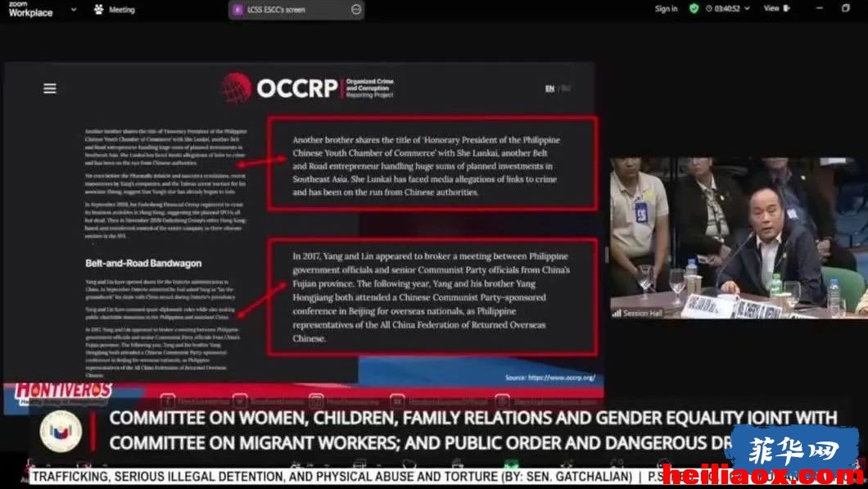Screen dimensions: 868x489
Task: Click the purple icon on LCSS ESCC's screen tab
Action: coord(238,9)
